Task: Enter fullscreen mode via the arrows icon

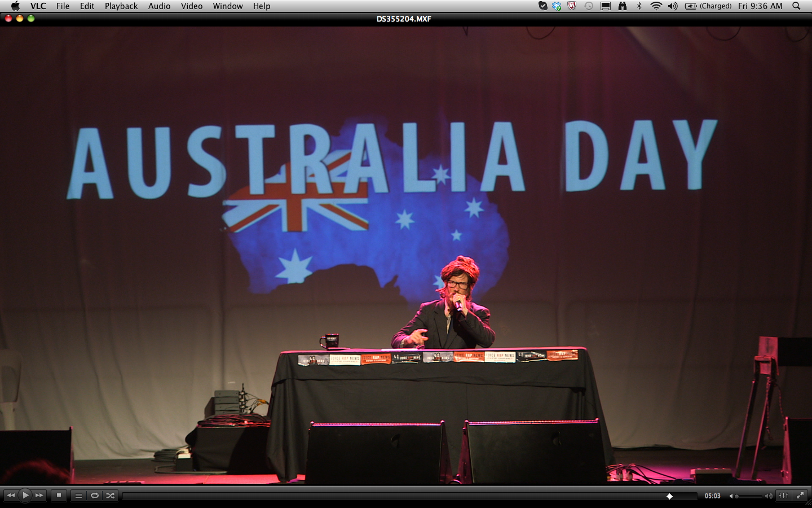Action: click(x=800, y=496)
